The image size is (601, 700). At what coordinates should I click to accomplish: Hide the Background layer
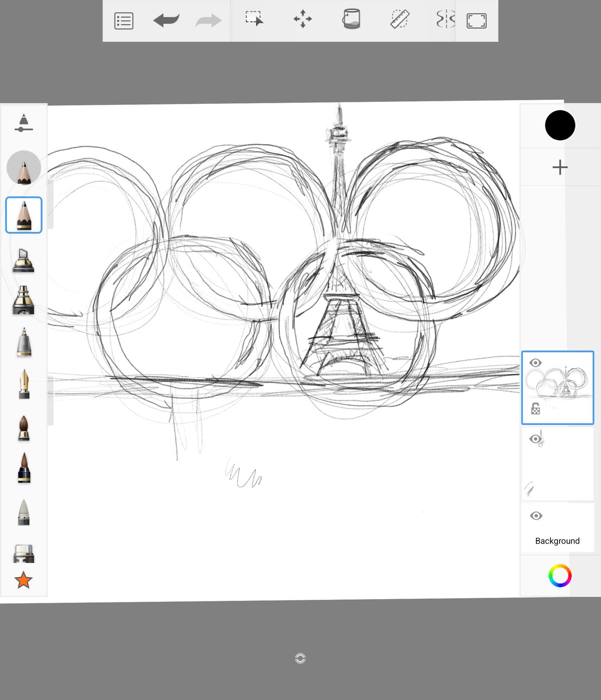(536, 516)
